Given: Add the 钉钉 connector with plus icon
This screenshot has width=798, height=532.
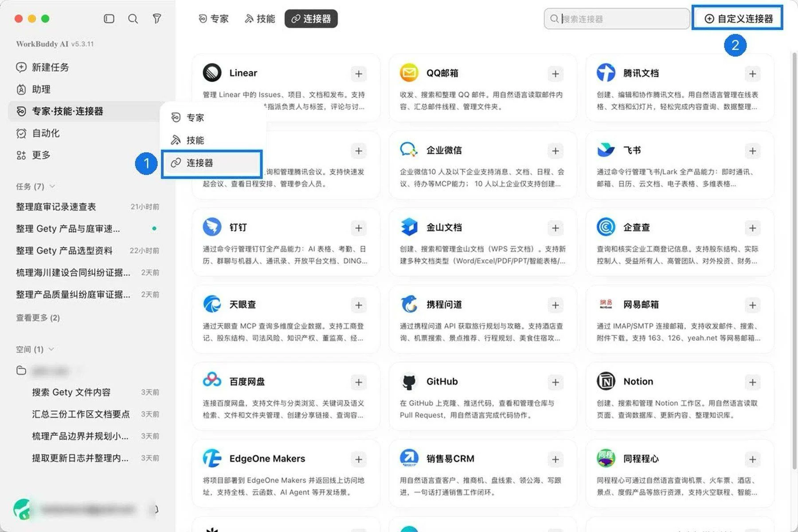Looking at the screenshot, I should click(359, 228).
